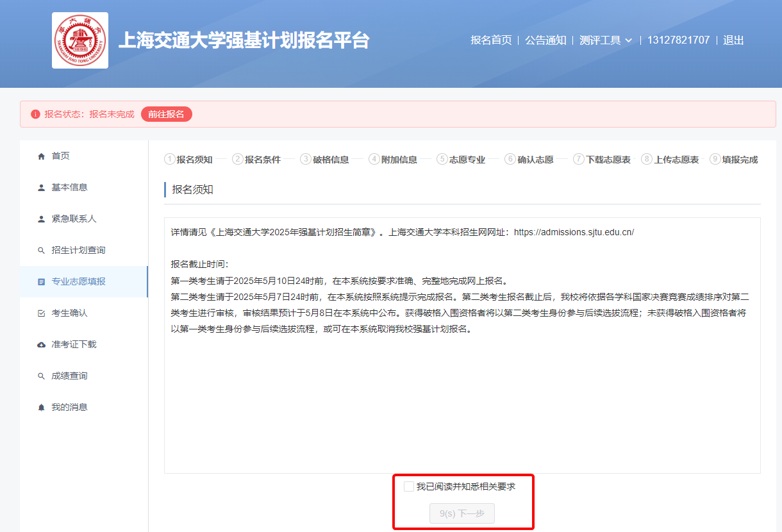Click the 报名须知 section heading
Viewport: 782px width, 532px height.
tap(193, 190)
